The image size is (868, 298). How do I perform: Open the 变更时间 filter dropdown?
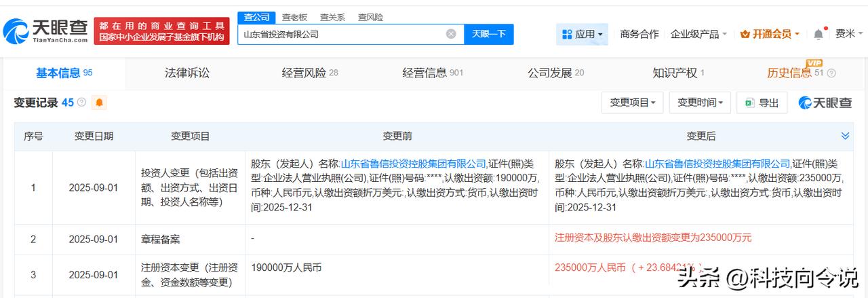point(700,103)
